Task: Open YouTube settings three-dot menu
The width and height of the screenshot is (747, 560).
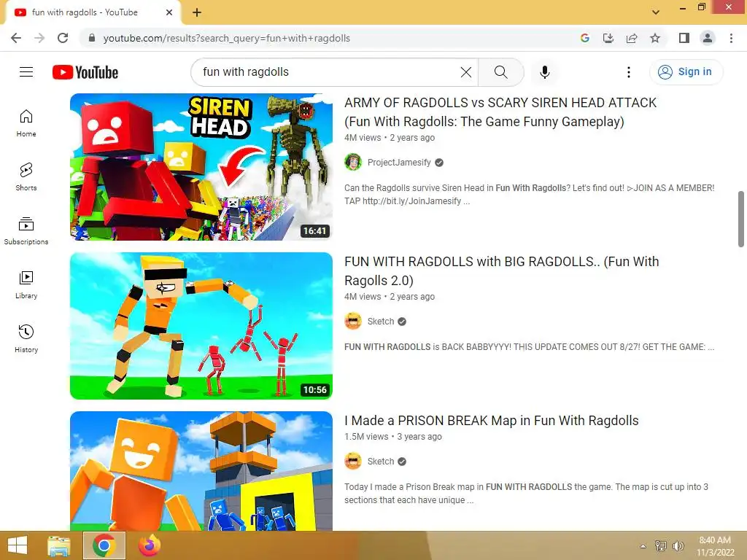Action: pos(629,72)
